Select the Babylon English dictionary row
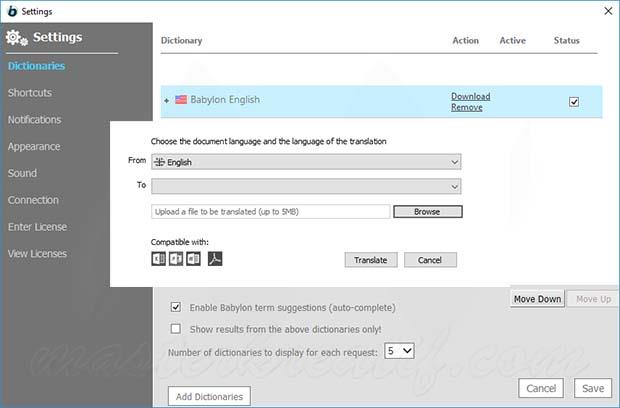This screenshot has height=408, width=620. point(381,102)
